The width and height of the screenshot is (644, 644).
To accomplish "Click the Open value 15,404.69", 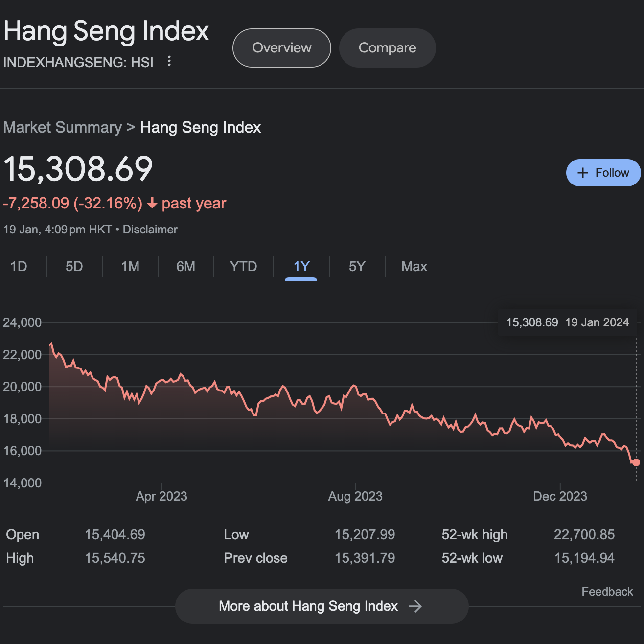I will coord(115,534).
